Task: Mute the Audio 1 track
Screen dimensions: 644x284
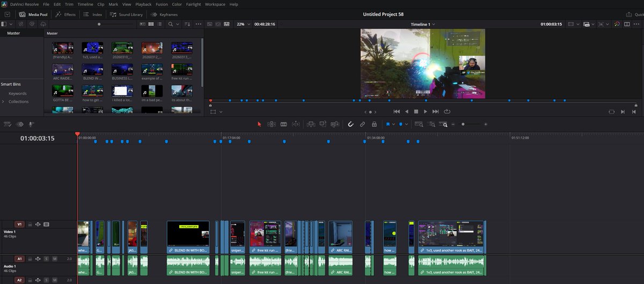Action: pyautogui.click(x=54, y=259)
